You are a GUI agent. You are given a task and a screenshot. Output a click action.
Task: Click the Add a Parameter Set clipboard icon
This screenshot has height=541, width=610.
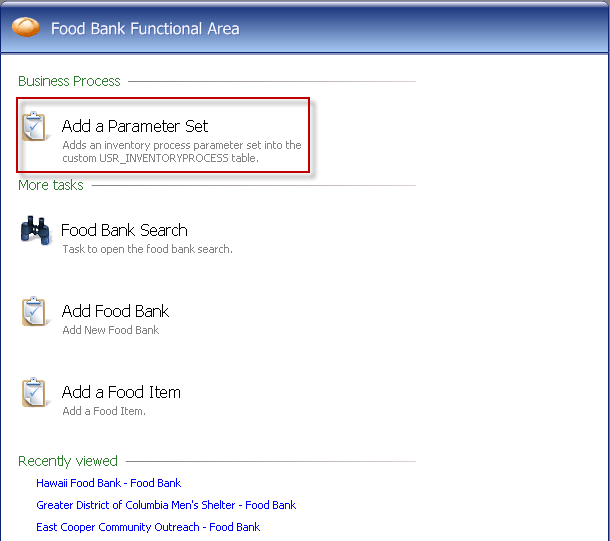pyautogui.click(x=35, y=128)
